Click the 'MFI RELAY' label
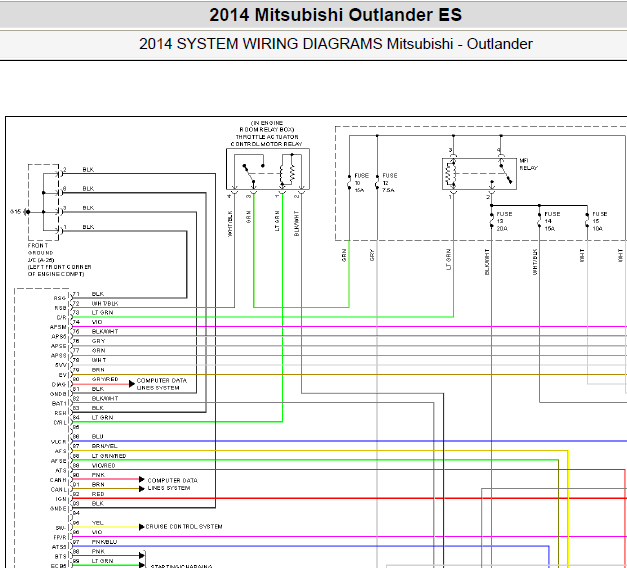The height and width of the screenshot is (568, 627). coord(528,164)
